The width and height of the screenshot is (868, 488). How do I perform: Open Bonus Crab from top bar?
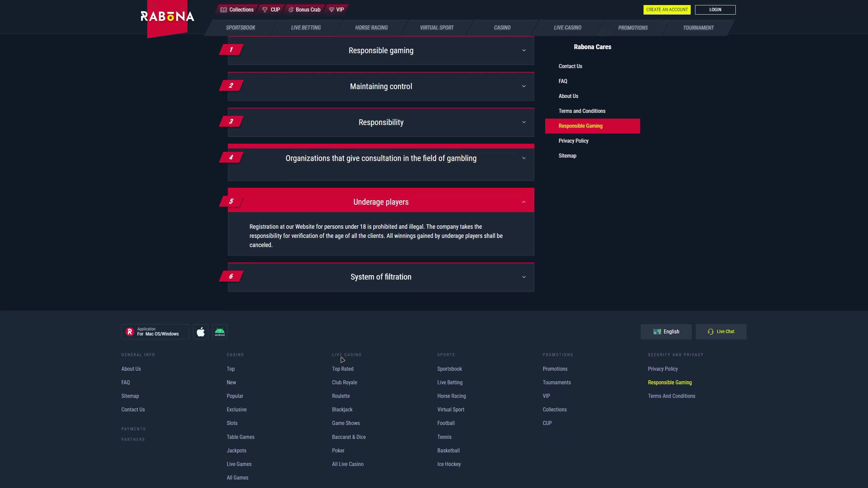click(x=304, y=9)
